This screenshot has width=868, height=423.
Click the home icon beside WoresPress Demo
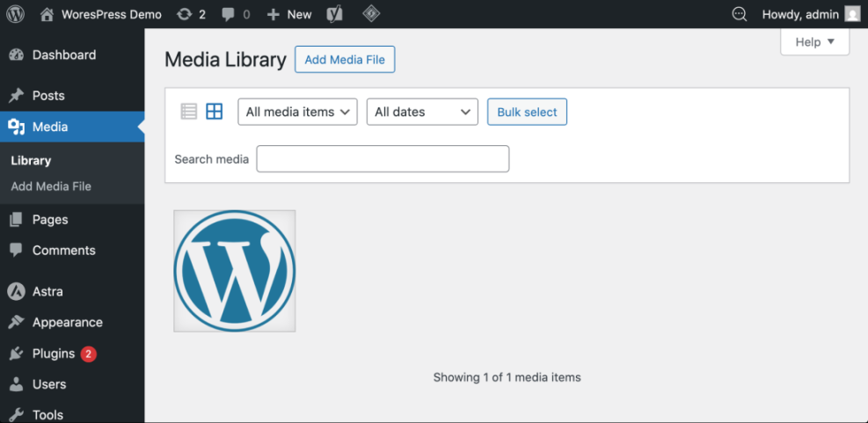click(47, 14)
